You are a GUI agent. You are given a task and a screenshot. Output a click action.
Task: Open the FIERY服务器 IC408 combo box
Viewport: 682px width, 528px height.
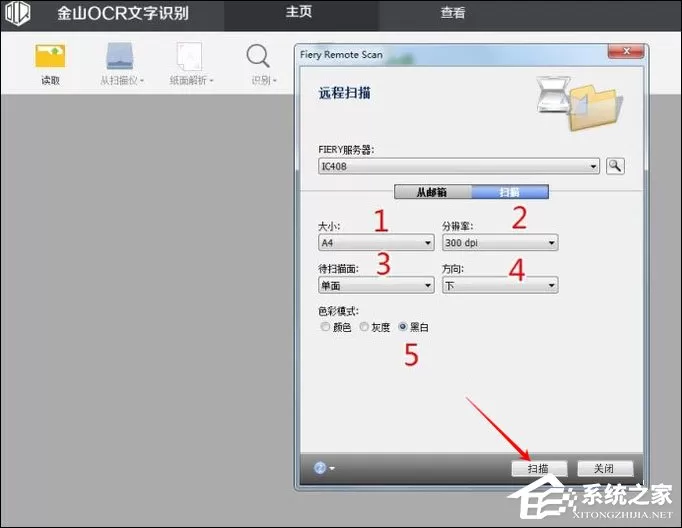(x=458, y=166)
